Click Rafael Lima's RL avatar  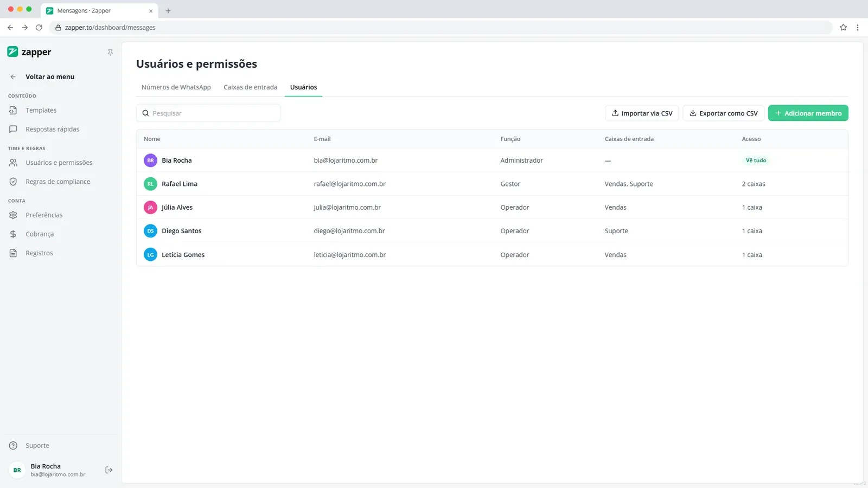150,184
